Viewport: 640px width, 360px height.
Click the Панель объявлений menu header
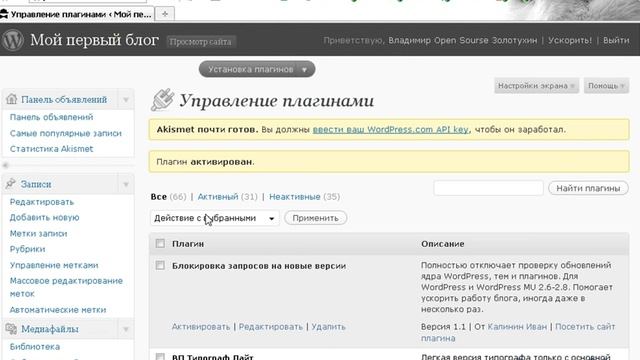pyautogui.click(x=64, y=100)
